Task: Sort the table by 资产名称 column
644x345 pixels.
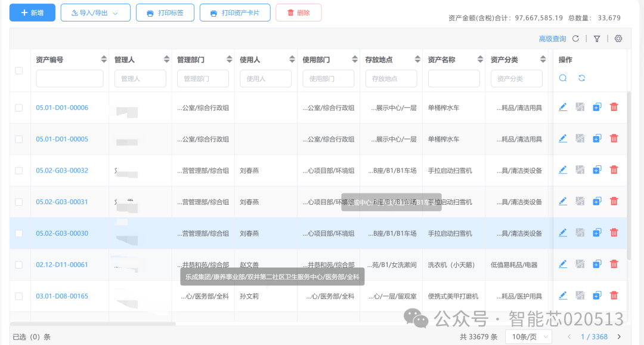Action: point(479,60)
